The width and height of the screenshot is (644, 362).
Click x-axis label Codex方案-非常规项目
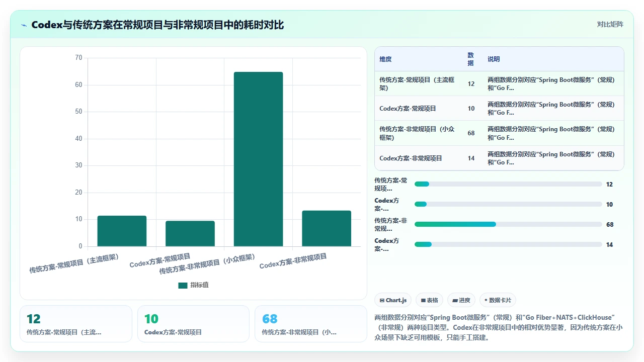coord(293,261)
